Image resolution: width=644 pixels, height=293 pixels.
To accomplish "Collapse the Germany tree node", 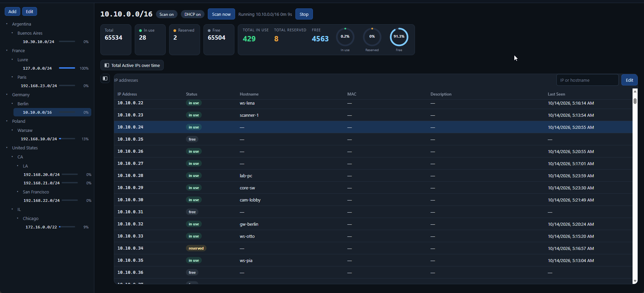I will tap(7, 95).
